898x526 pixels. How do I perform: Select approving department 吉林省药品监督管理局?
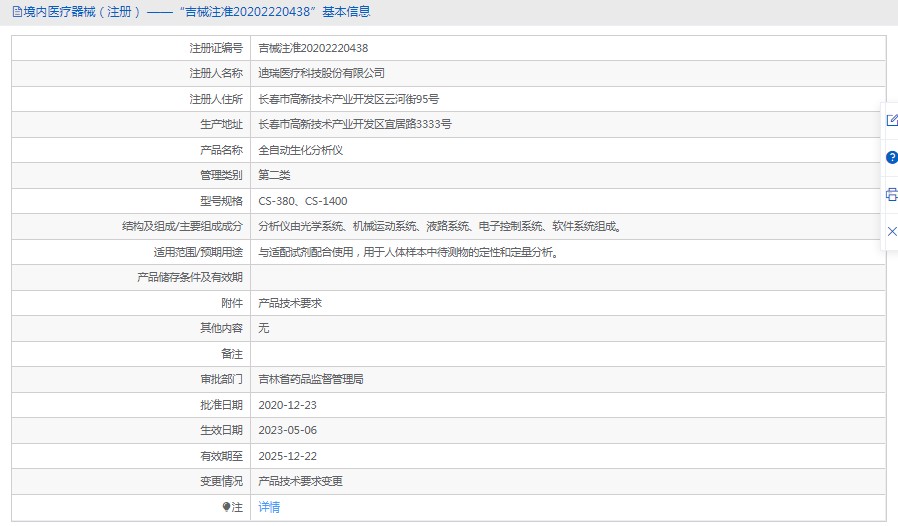pyautogui.click(x=311, y=379)
